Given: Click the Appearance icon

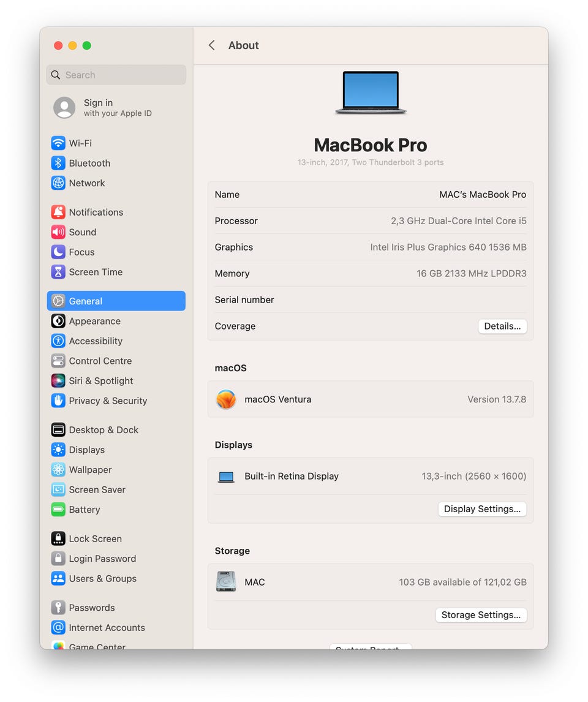Looking at the screenshot, I should [x=58, y=321].
